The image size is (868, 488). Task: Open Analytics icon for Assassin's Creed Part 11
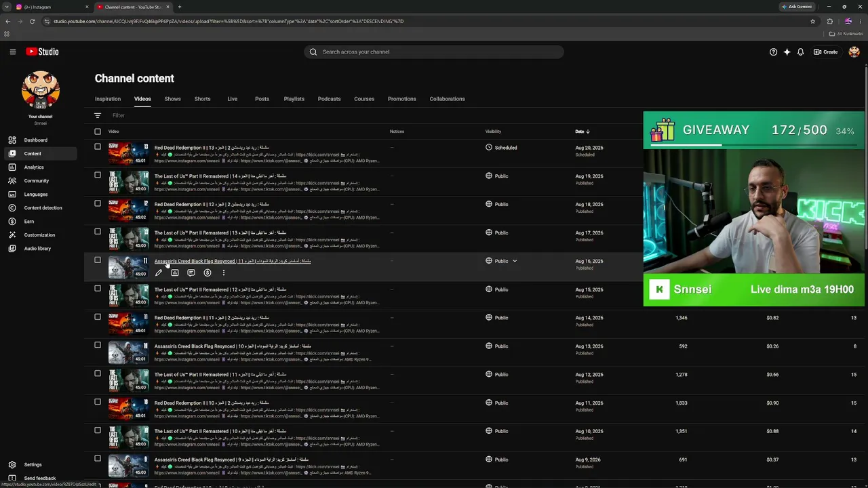pyautogui.click(x=175, y=273)
